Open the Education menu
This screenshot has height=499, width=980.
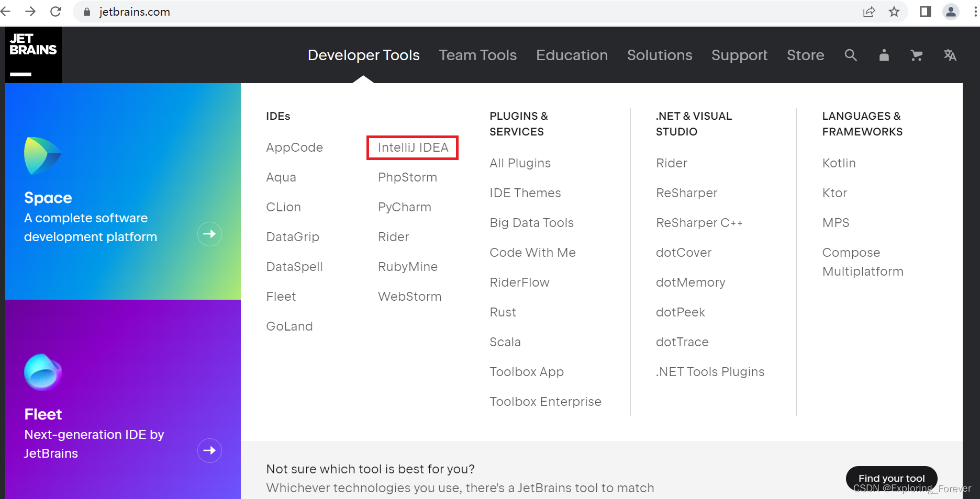click(572, 55)
